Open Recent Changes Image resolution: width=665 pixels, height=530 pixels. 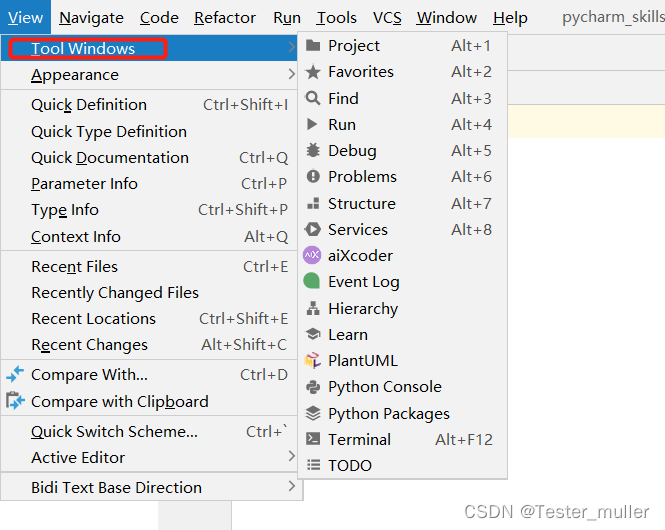coord(149,345)
